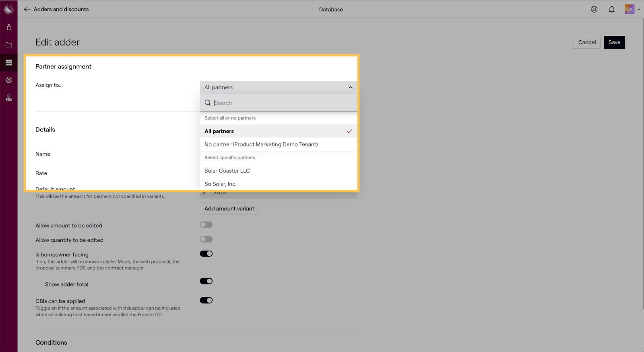Open the help lifebuoy icon in header
The height and width of the screenshot is (352, 644).
pos(594,9)
